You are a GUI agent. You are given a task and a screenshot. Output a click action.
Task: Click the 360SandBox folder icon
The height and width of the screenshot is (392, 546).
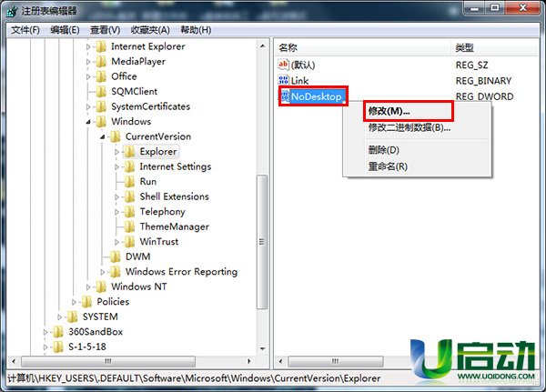tap(58, 331)
